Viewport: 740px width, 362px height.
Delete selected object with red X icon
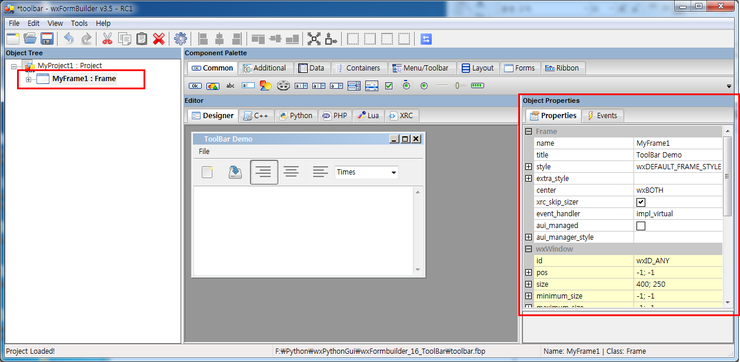(159, 39)
